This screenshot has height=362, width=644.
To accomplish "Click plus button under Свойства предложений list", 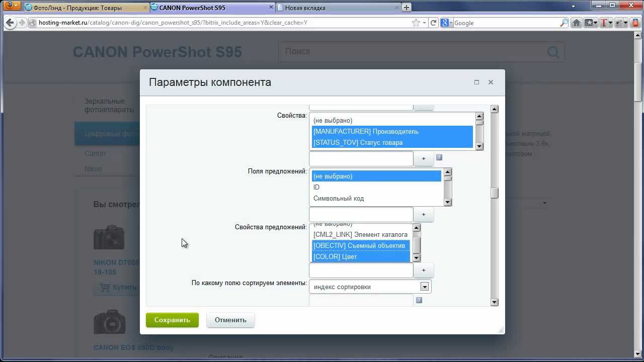I will (423, 270).
